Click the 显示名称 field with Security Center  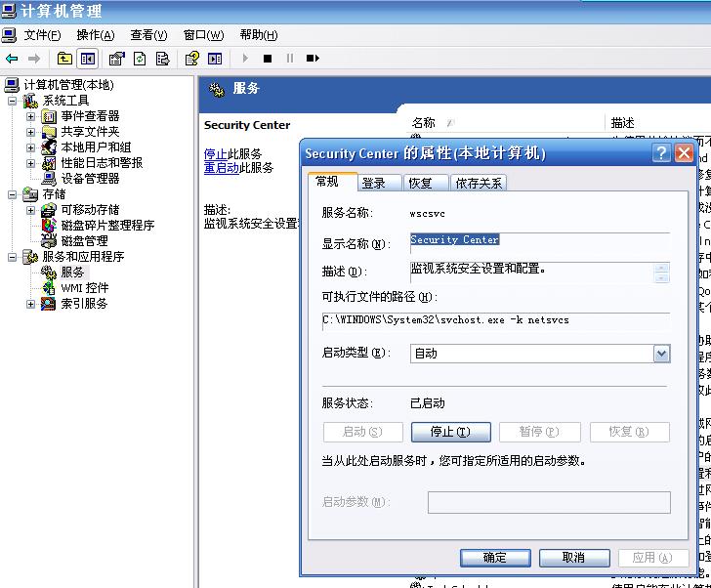pos(539,242)
